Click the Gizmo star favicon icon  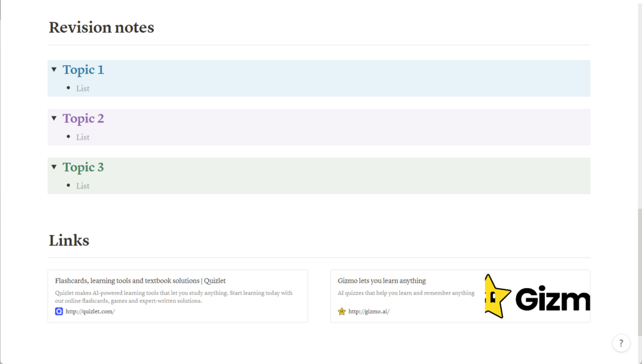pos(342,312)
